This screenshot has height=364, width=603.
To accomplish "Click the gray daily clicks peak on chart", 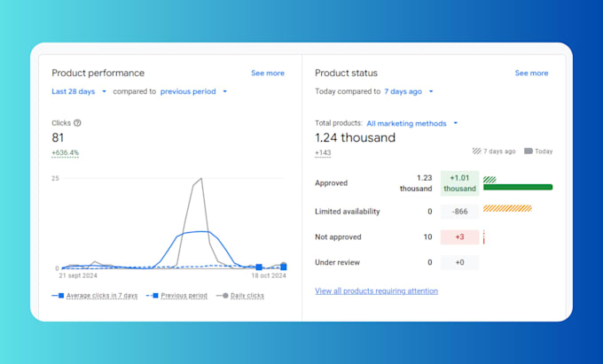I will (x=200, y=179).
